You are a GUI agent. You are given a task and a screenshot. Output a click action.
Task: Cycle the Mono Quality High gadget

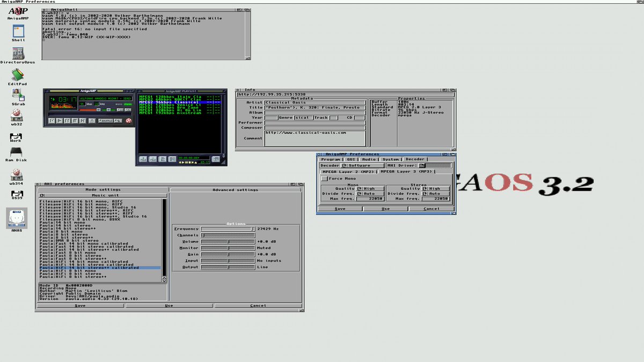[370, 188]
